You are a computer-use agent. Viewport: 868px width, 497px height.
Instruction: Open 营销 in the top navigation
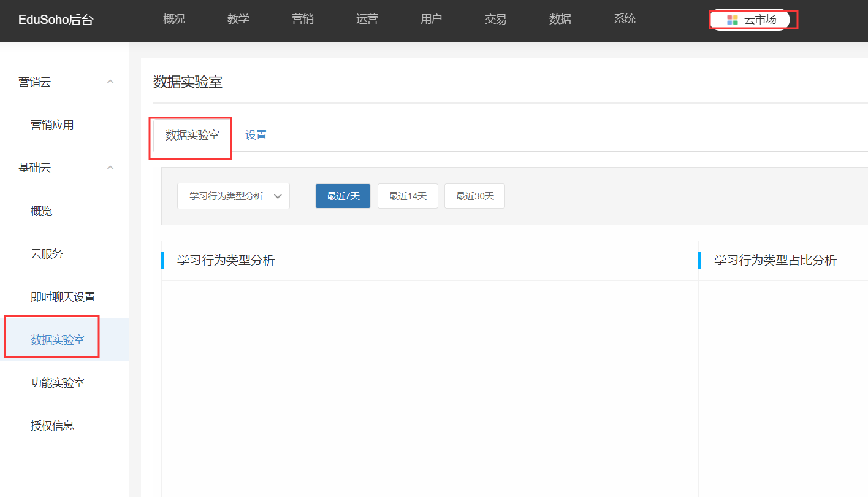303,19
